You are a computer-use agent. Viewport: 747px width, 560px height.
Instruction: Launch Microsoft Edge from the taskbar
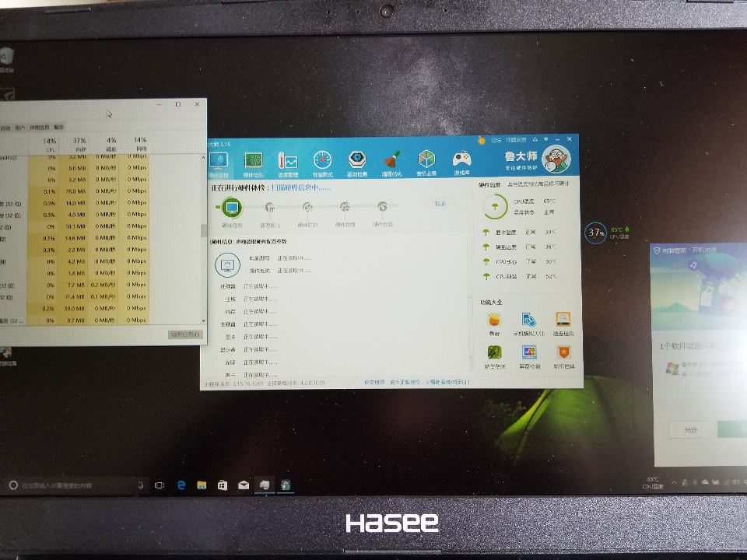[181, 485]
